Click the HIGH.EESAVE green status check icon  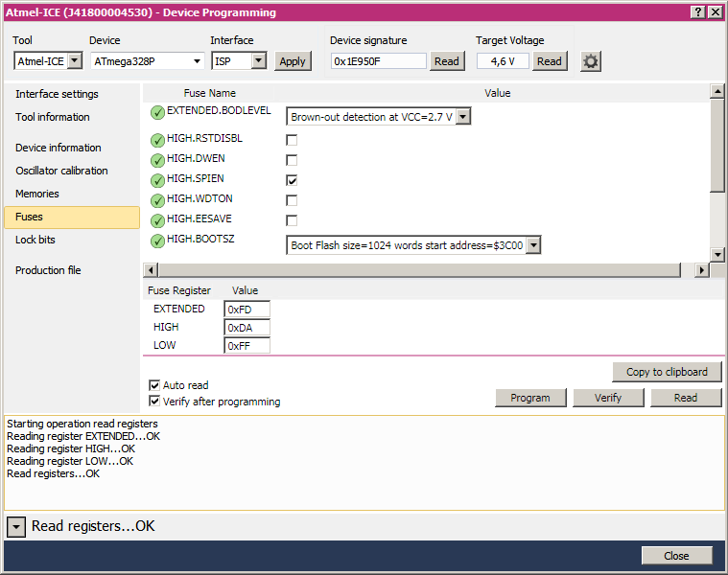click(157, 220)
